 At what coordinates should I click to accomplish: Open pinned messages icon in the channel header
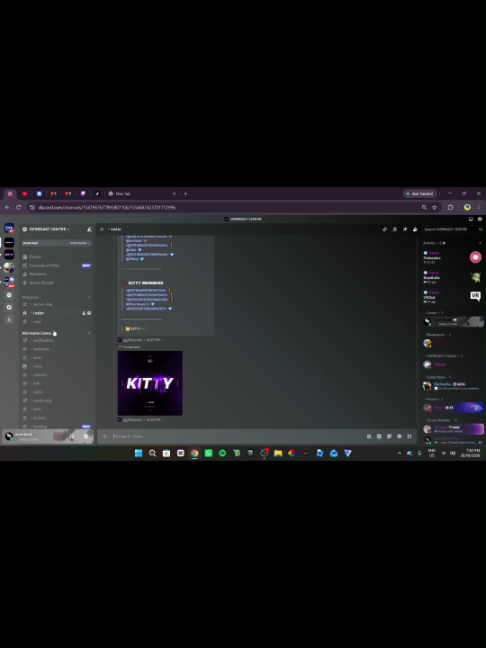coord(405,229)
